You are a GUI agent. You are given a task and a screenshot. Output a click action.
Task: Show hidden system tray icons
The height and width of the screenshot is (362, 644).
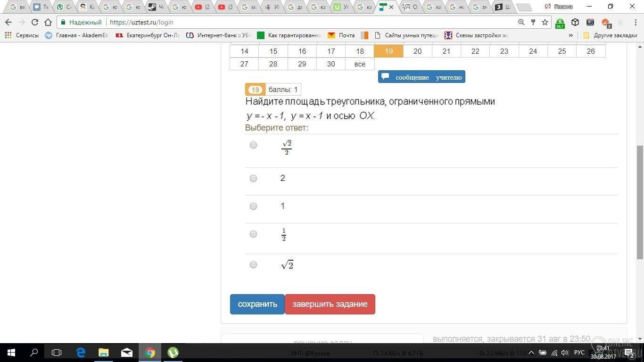(x=531, y=353)
